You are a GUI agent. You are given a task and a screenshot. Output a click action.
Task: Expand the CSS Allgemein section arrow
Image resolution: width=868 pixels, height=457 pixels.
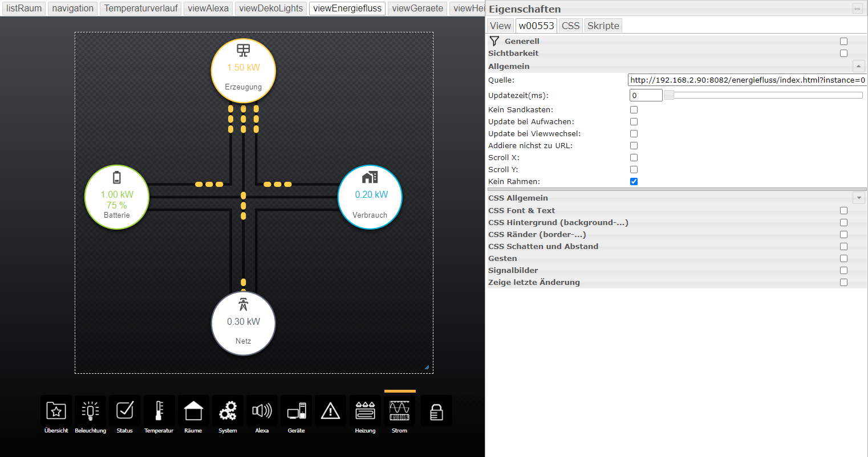click(x=858, y=198)
